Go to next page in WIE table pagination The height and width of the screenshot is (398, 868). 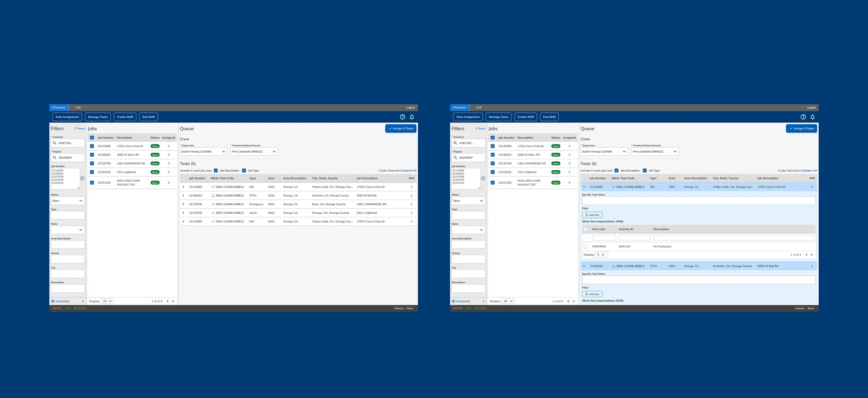(x=811, y=255)
